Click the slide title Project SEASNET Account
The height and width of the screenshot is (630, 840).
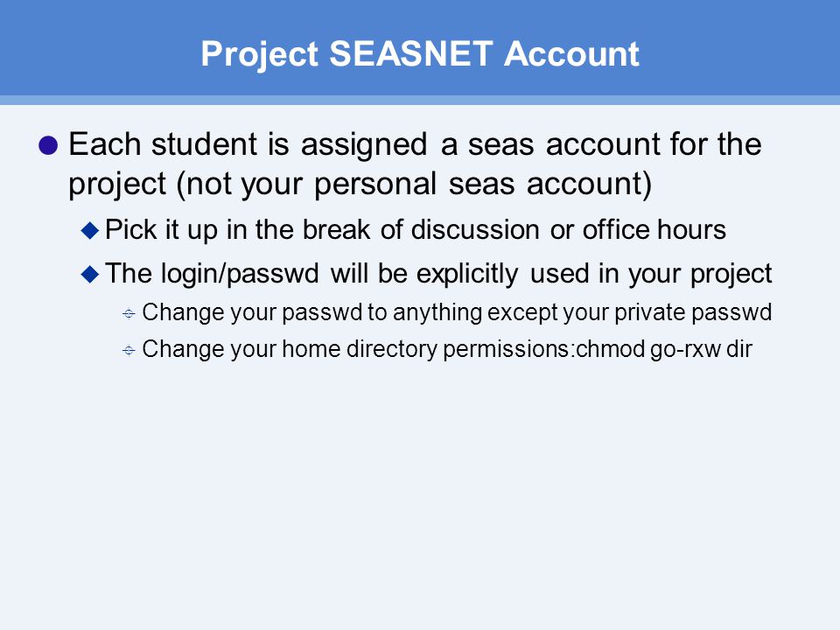[420, 54]
